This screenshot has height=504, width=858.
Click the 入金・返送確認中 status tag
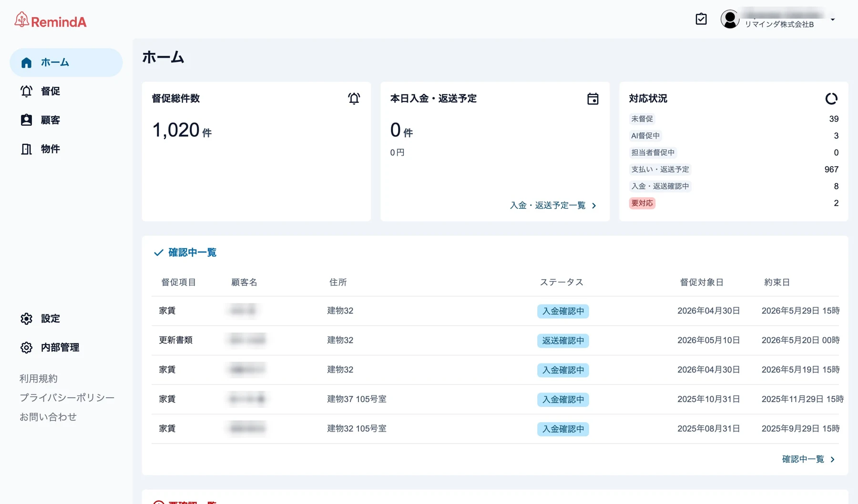tap(660, 186)
